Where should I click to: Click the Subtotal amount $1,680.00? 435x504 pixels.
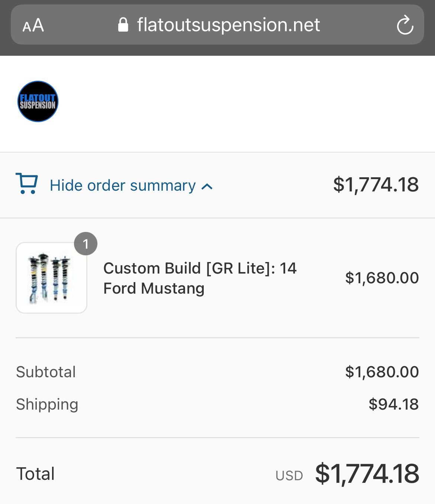[382, 372]
